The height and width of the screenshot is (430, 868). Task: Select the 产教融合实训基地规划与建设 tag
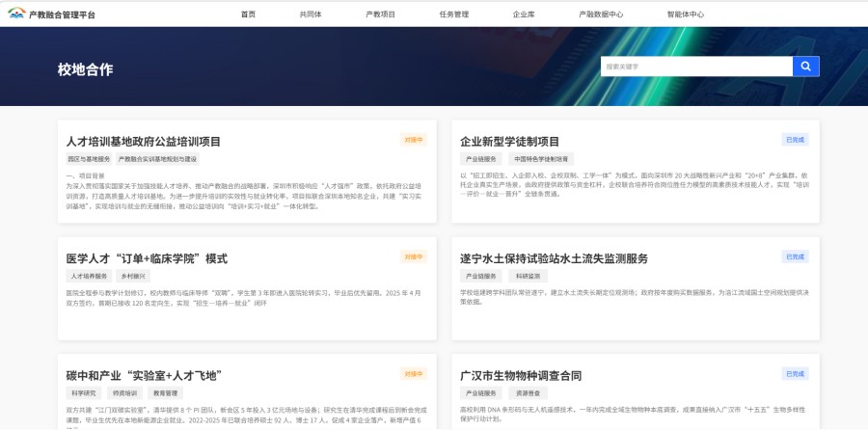(158, 159)
